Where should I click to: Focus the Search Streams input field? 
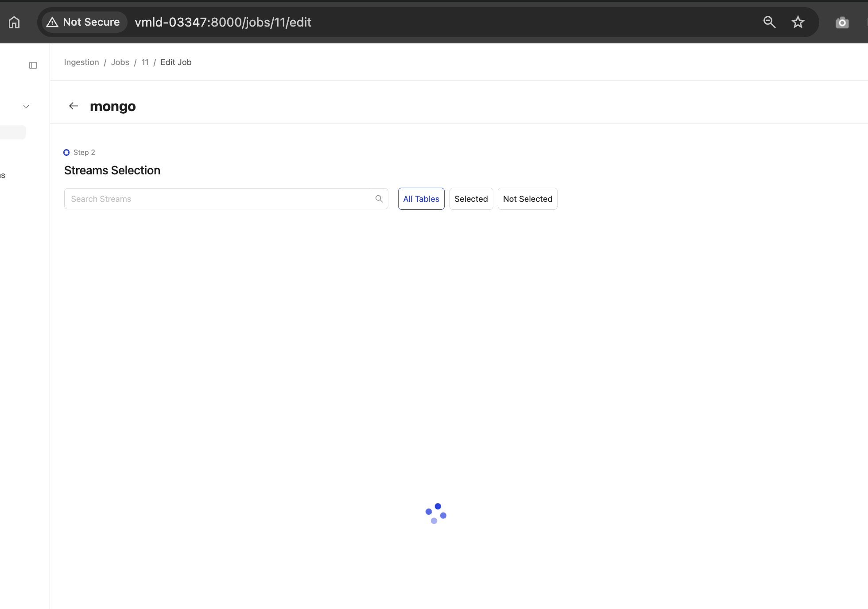click(217, 199)
